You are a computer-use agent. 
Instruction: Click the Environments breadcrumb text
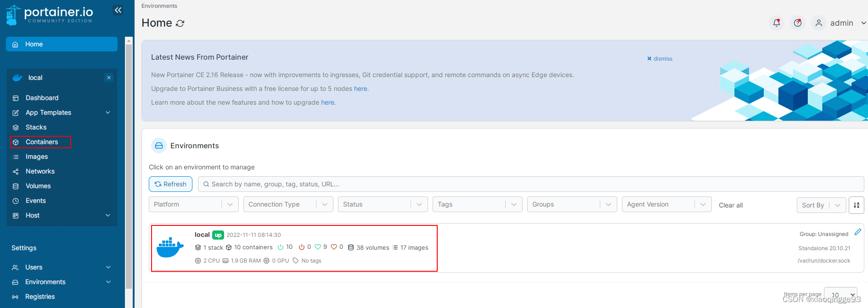[159, 6]
